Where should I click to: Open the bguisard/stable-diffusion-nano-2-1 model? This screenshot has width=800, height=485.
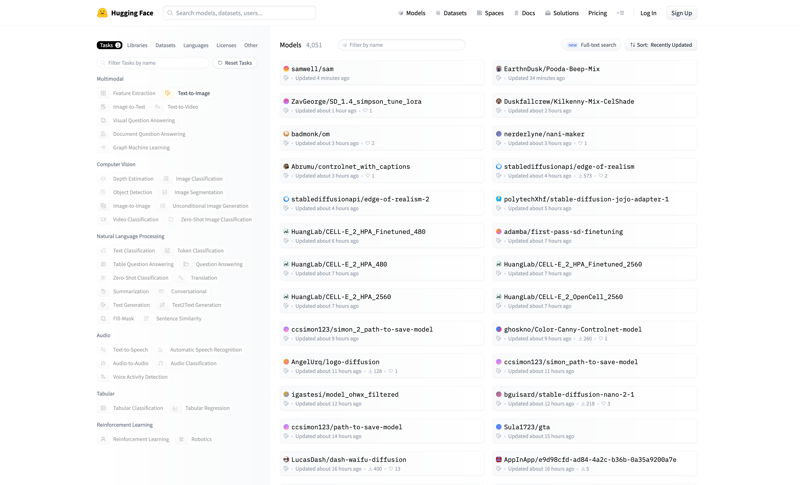pos(594,399)
